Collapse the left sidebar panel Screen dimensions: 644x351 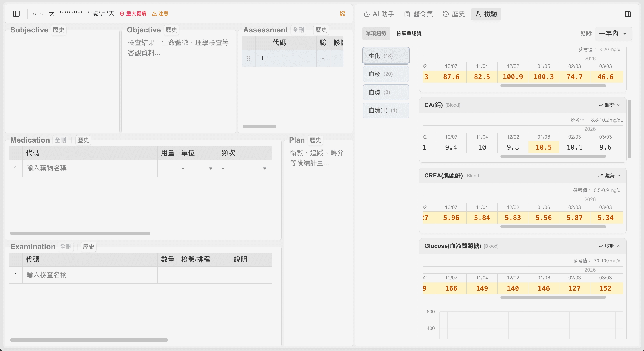[16, 14]
